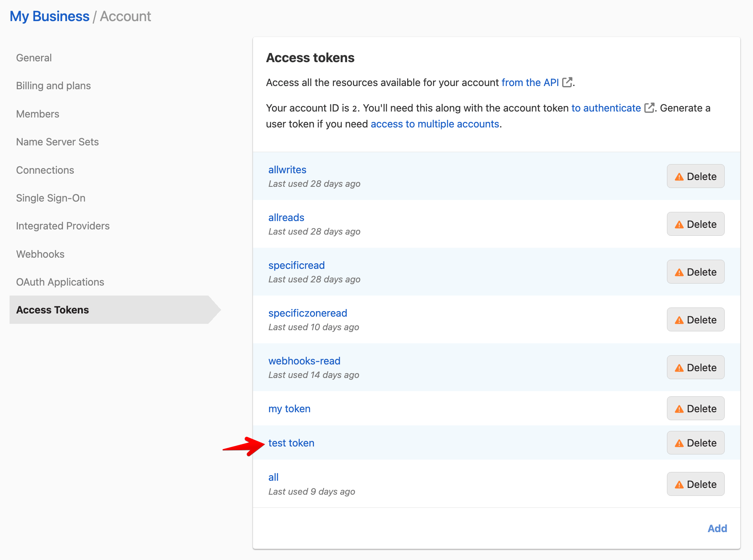
Task: Open the specificread token
Action: pos(296,265)
